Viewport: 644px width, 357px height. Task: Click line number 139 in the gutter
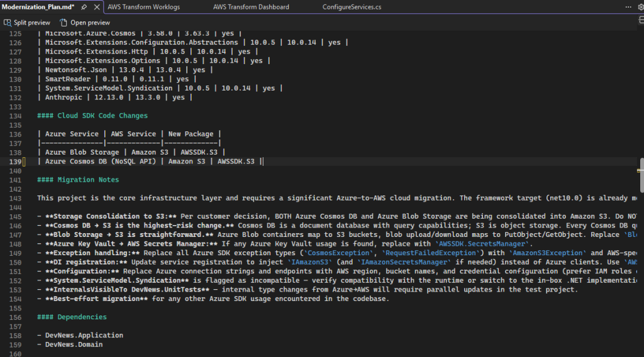coord(15,162)
